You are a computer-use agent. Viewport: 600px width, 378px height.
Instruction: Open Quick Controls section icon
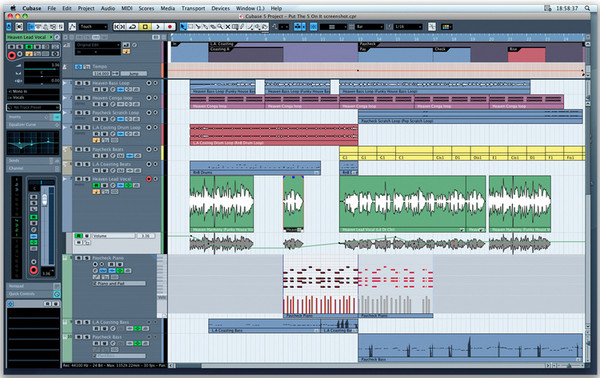point(57,294)
